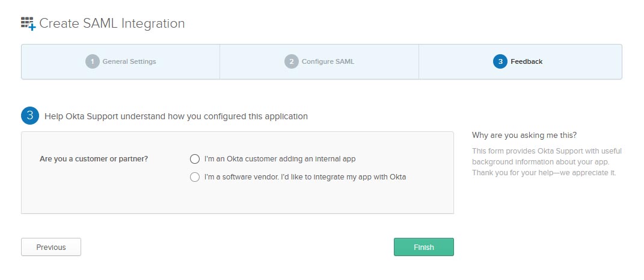Switch to the Feedback step
The width and height of the screenshot is (644, 280).
[526, 61]
